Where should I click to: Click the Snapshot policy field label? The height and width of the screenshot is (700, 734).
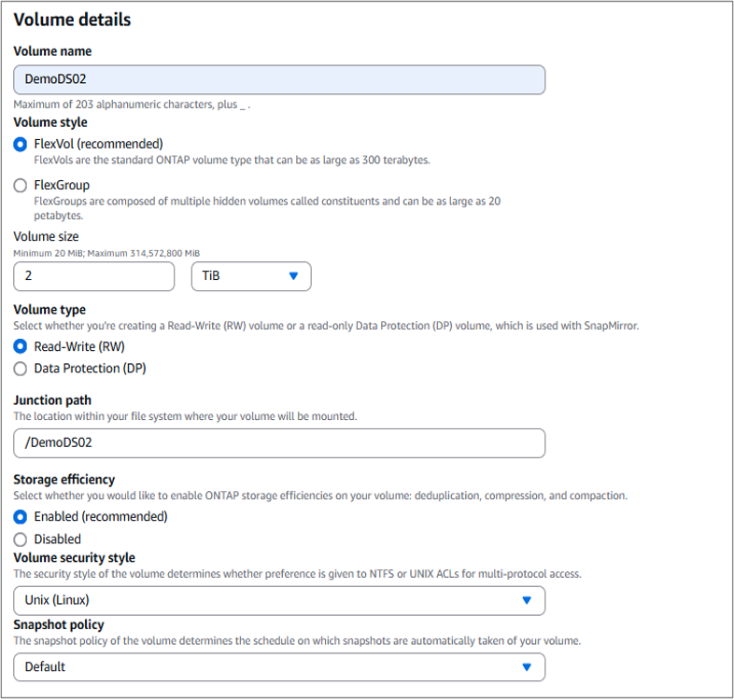(x=59, y=624)
